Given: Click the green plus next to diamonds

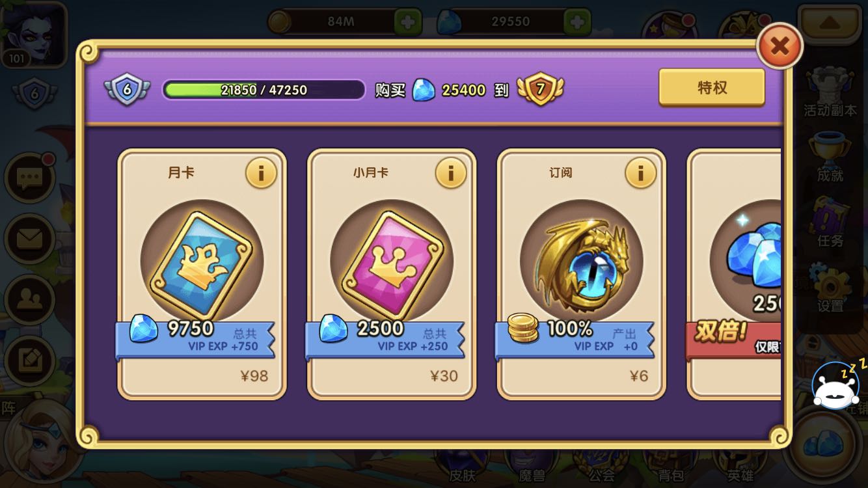Looking at the screenshot, I should 577,21.
